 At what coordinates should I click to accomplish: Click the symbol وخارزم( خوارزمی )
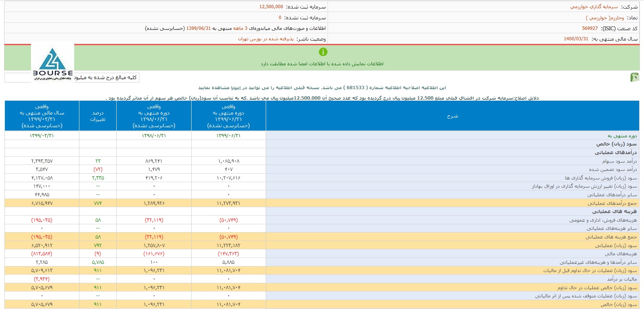(604, 18)
